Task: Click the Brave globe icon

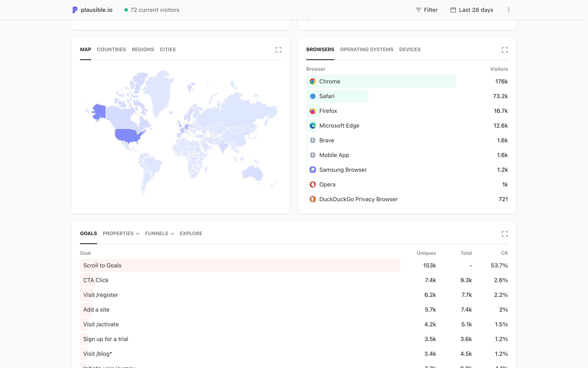Action: pos(313,140)
